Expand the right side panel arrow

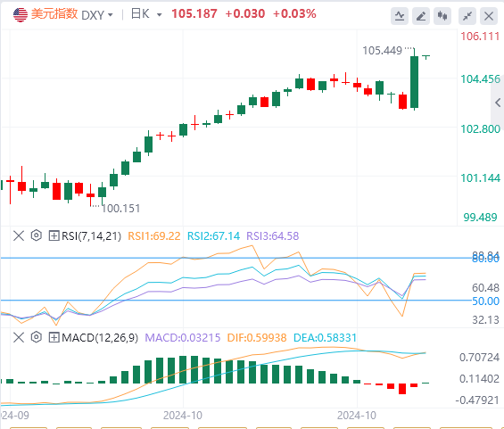(498, 103)
